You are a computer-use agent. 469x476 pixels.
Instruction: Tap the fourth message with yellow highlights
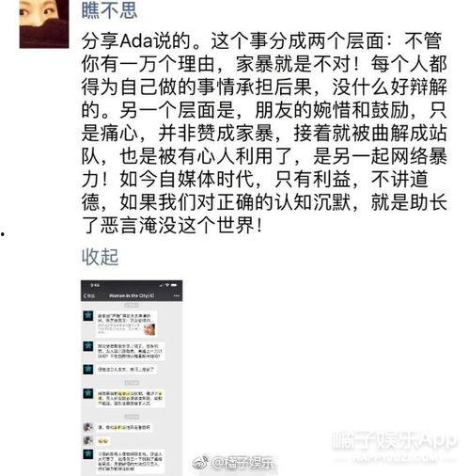pos(131,398)
